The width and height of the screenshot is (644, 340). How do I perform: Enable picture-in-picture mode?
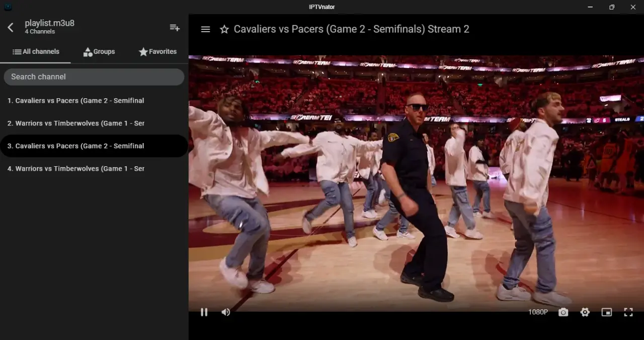[x=607, y=312]
